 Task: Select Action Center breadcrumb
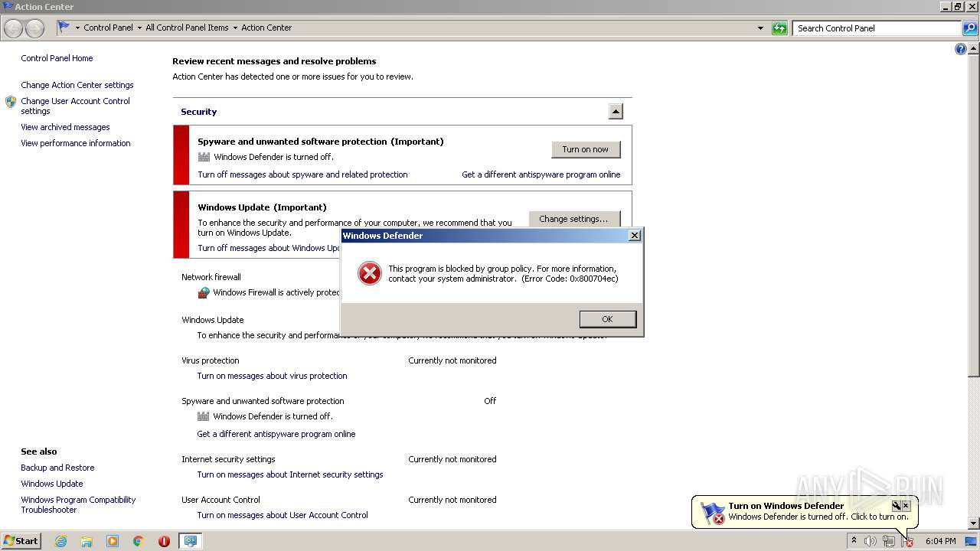pyautogui.click(x=266, y=28)
